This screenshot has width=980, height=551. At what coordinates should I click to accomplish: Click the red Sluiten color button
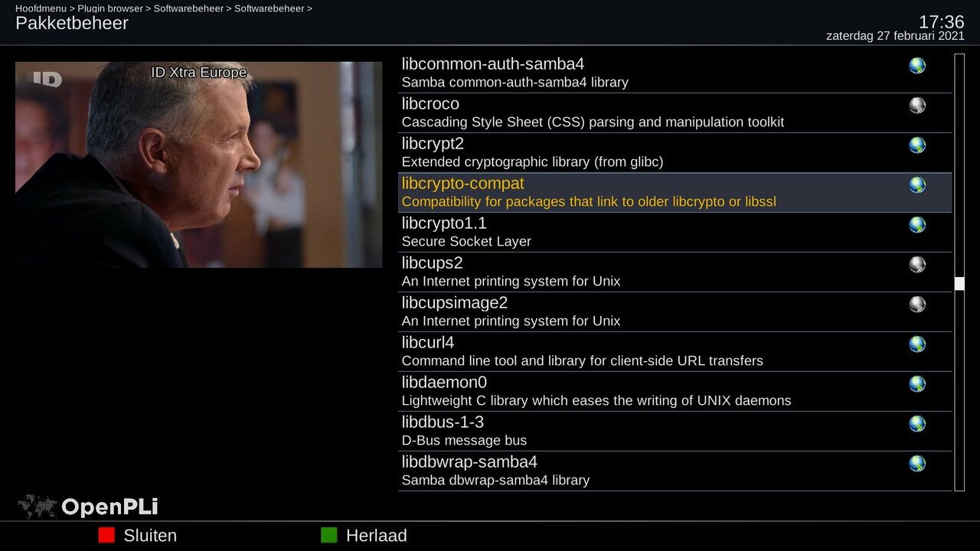[x=106, y=535]
